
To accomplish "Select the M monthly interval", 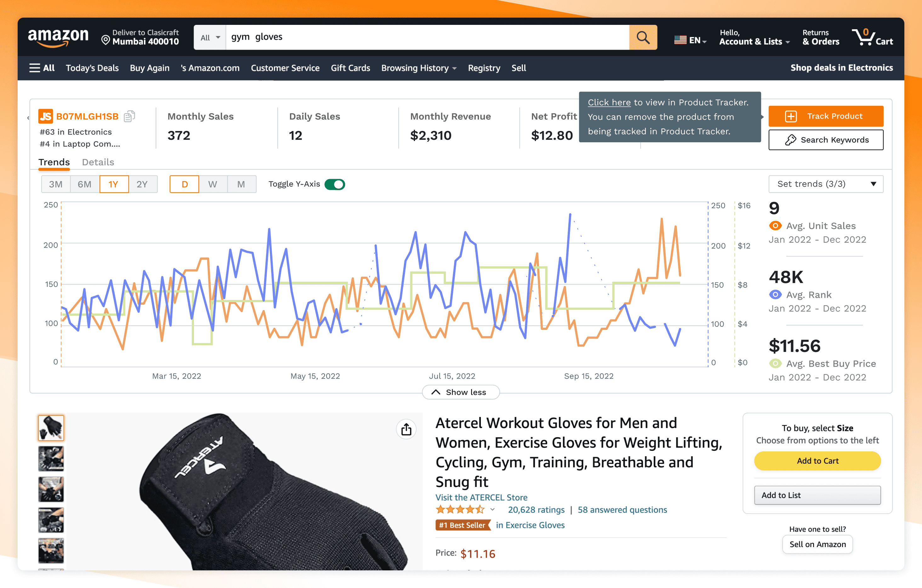I will (x=241, y=184).
